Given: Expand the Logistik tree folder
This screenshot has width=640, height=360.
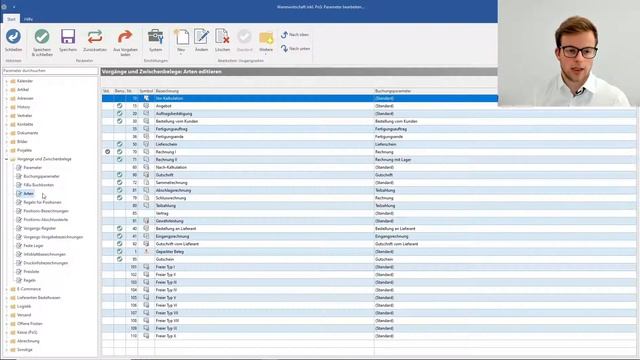Looking at the screenshot, I should [7, 306].
